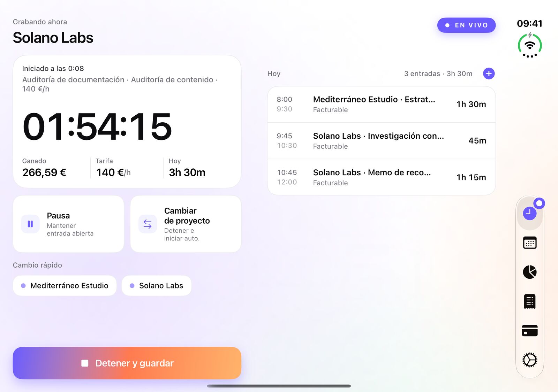Viewport: 558px width, 392px height.
Task: Open the 8:00 Mediterráneo Estudio entry
Action: coord(381,104)
